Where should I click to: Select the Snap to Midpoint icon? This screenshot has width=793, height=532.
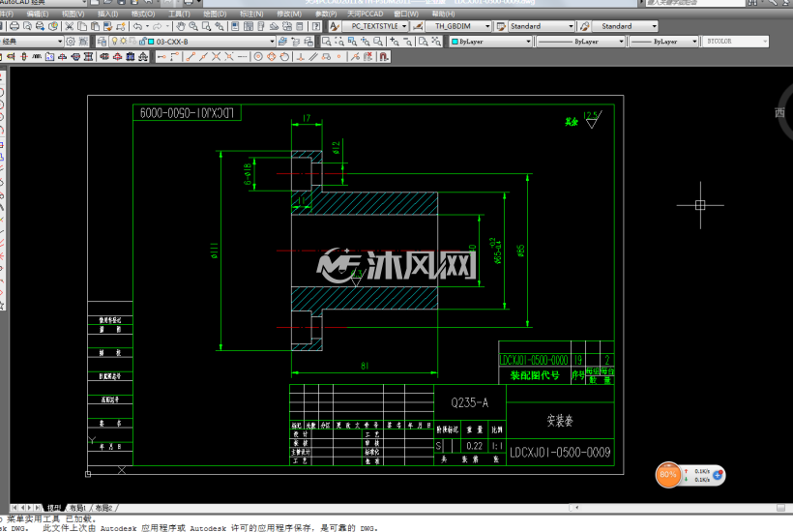click(x=203, y=57)
